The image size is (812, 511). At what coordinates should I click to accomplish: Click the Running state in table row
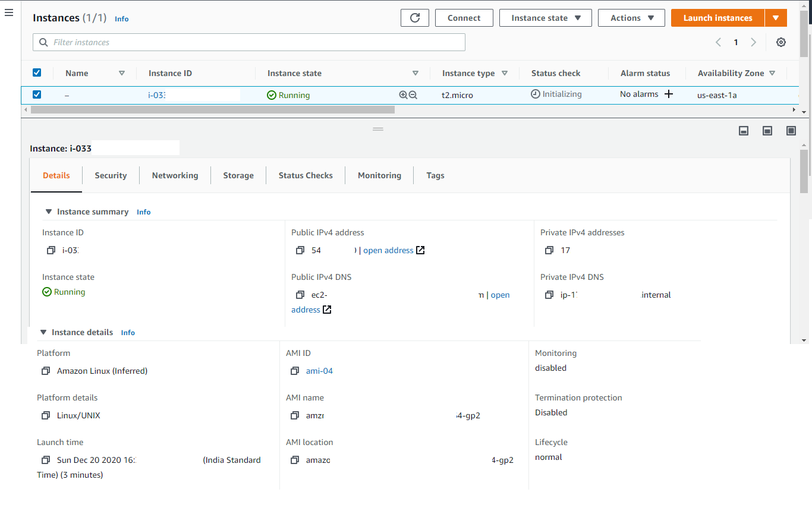[x=288, y=95]
